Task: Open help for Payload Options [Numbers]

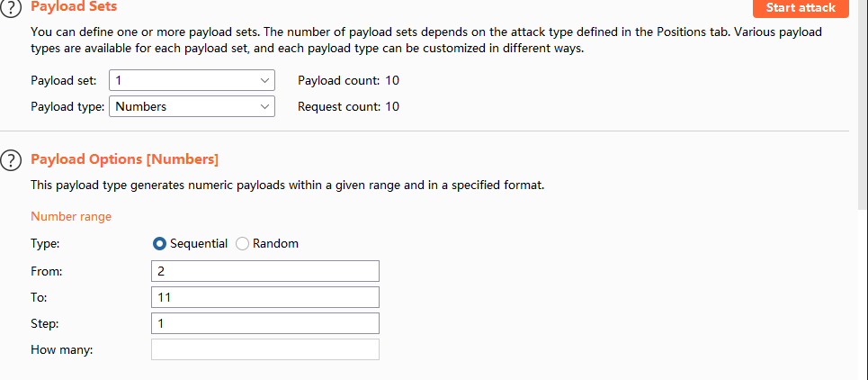Action: tap(10, 161)
